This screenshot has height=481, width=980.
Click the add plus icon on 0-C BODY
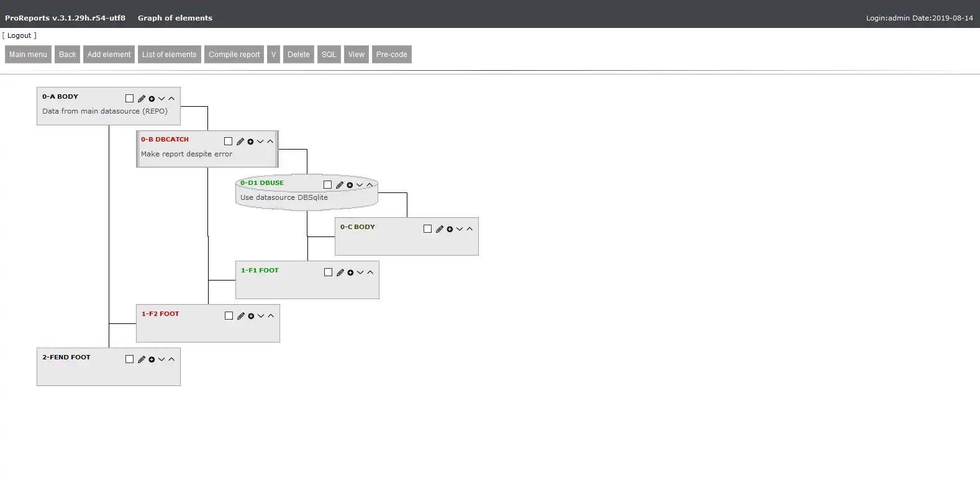450,229
